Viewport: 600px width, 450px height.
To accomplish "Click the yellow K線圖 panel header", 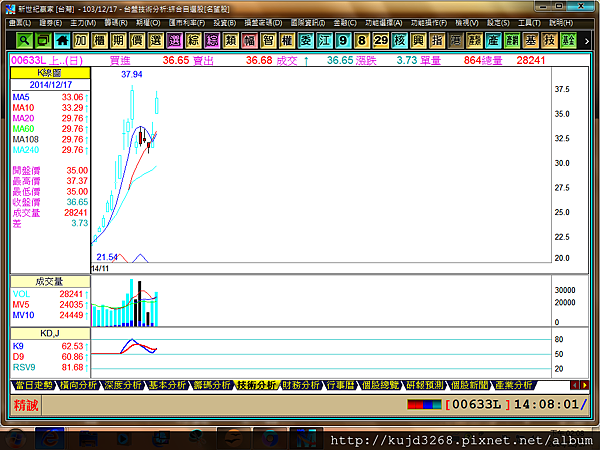I will tap(50, 73).
